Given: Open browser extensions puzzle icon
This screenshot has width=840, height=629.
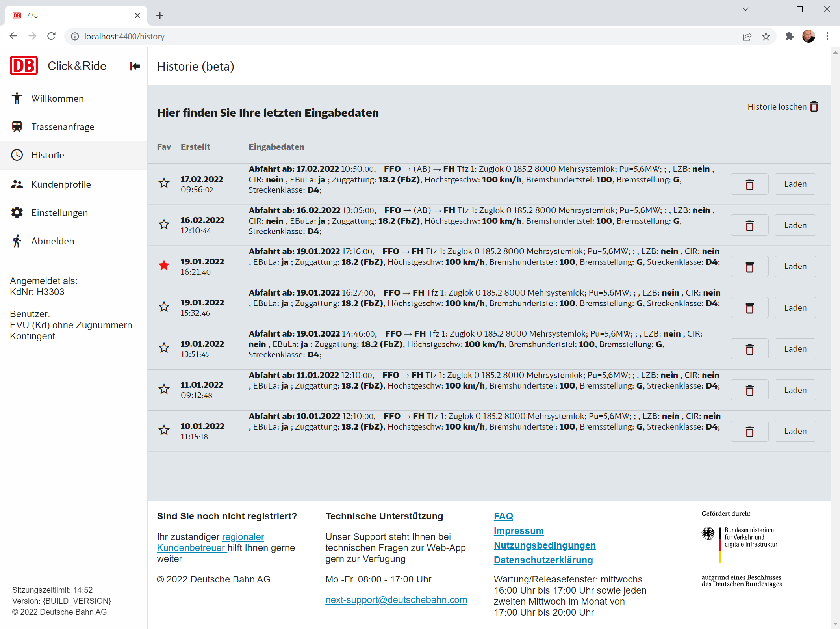Looking at the screenshot, I should coord(789,36).
